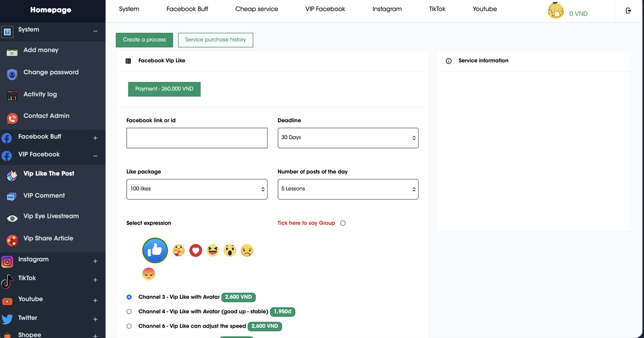
Task: Open the Activity log chart icon
Action: 12,96
